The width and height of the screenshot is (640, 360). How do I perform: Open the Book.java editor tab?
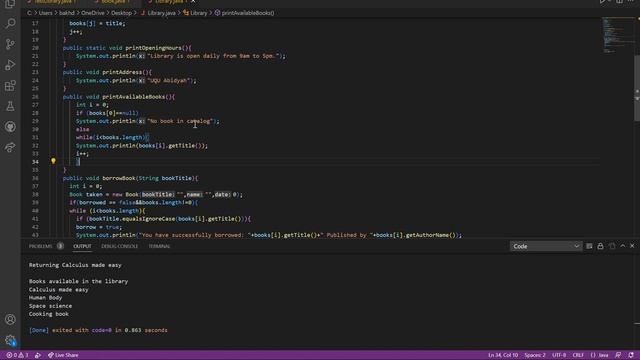tap(112, 2)
